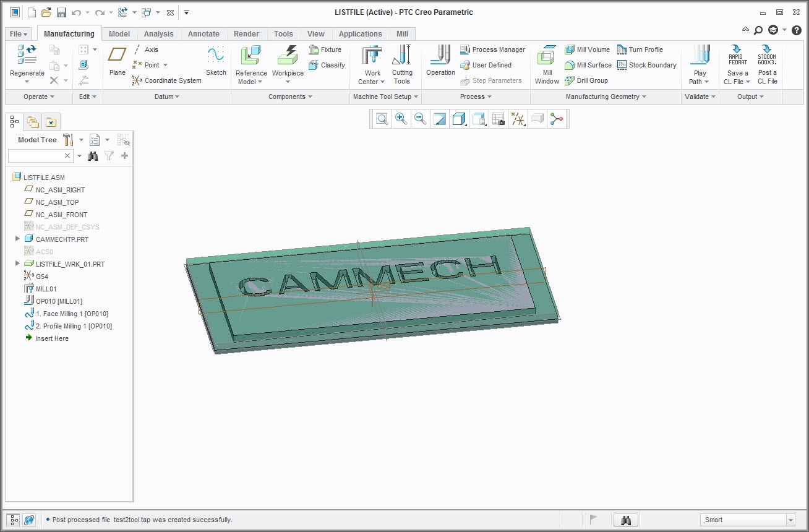Screen dimensions: 809x532
Task: Open the saved orientations view icon
Action: [478, 119]
